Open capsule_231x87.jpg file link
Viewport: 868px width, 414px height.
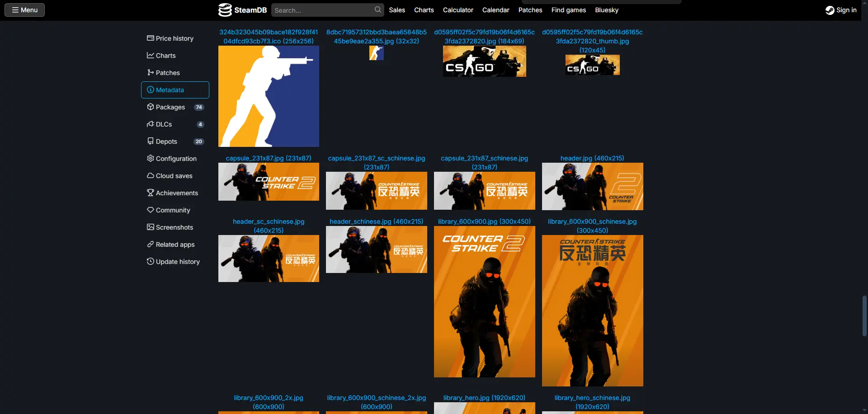coord(269,158)
